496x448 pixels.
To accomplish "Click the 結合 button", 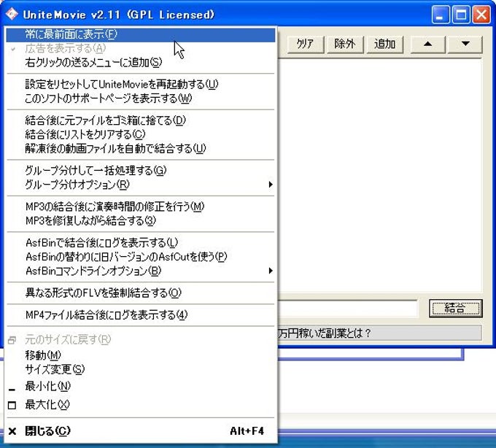I will click(x=455, y=308).
